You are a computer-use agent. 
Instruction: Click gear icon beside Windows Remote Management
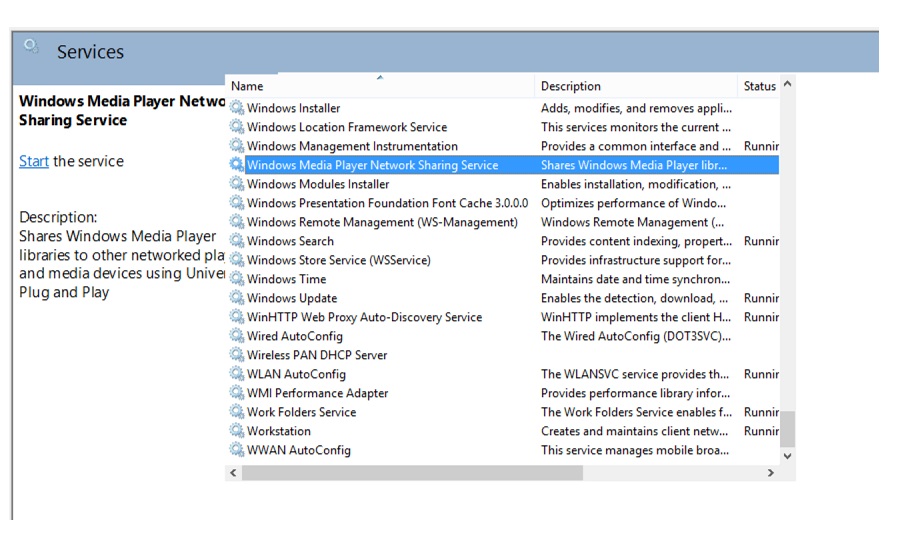(236, 221)
